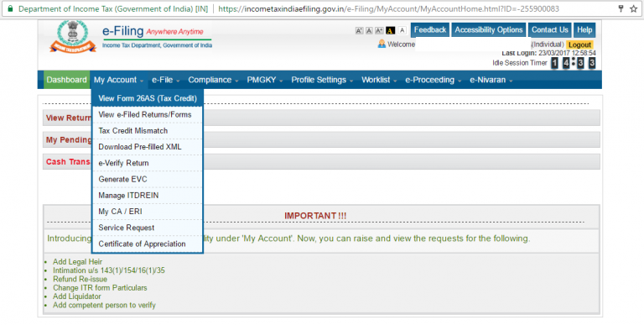
Task: Click the user avatar icon beside Welcome
Action: coord(382,44)
